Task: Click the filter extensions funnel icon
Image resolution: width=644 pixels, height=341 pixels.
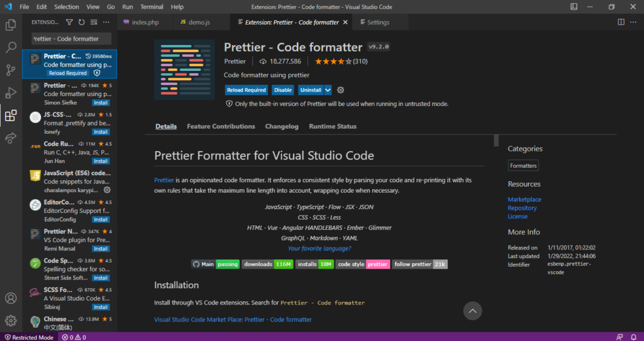Action: [69, 22]
